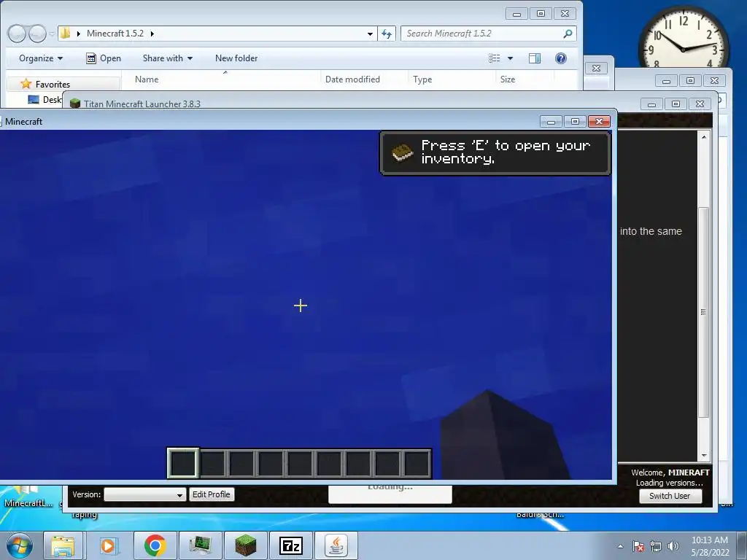Viewport: 747px width, 560px height.
Task: Click the search magnifier icon
Action: tap(568, 34)
